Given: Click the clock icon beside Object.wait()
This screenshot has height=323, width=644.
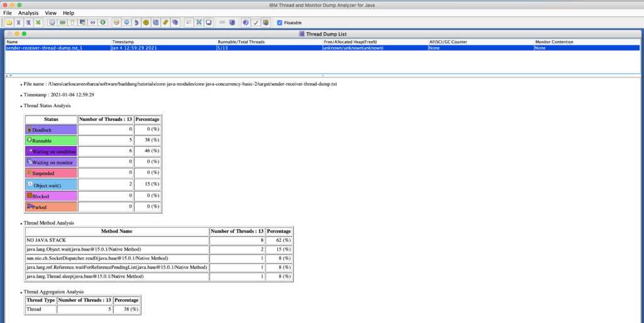Looking at the screenshot, I should 29,185.
